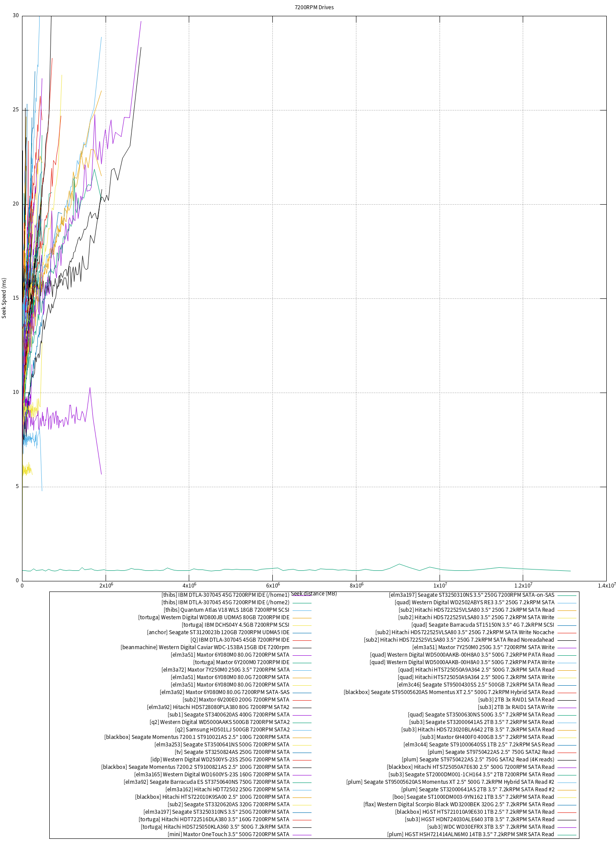Click the legend line for WDC WD30EFRX 3TB
This screenshot has height=845, width=616.
(567, 827)
